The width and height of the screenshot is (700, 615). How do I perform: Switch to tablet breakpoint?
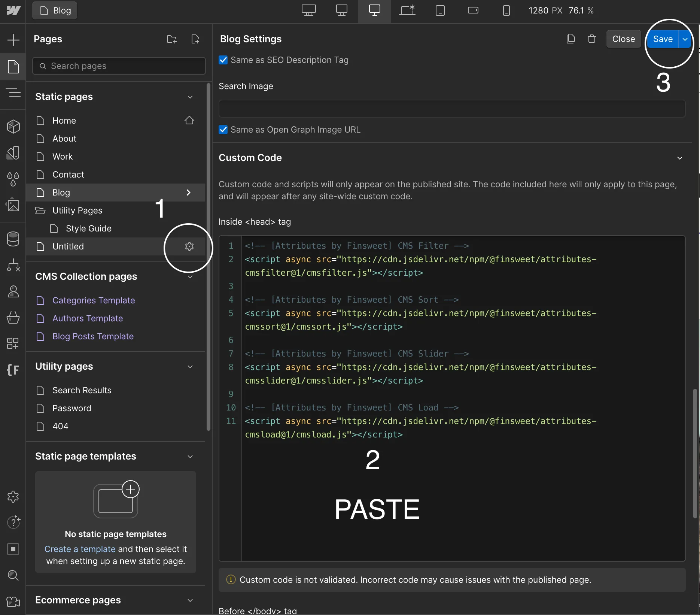click(440, 10)
